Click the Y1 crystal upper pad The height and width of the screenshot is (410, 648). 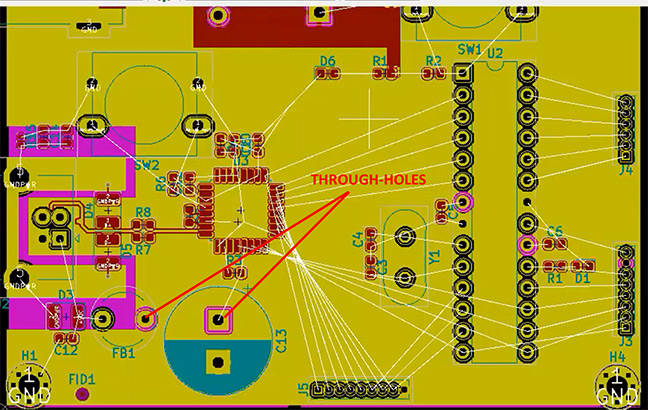coord(406,238)
